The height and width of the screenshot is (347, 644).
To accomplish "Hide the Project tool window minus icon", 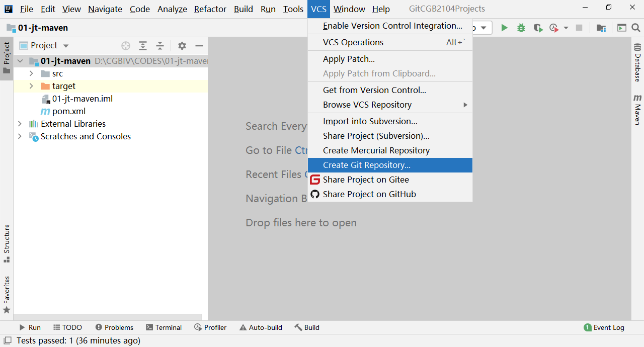I will point(199,46).
